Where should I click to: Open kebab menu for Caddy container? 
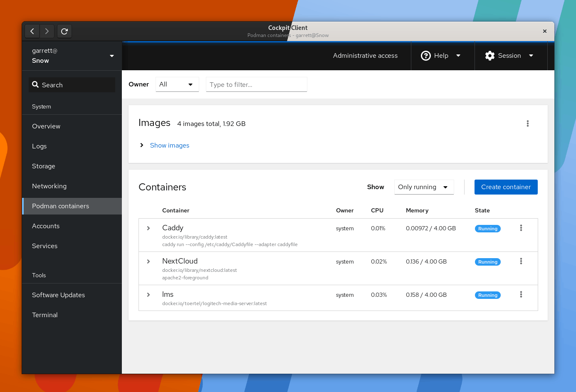521,228
